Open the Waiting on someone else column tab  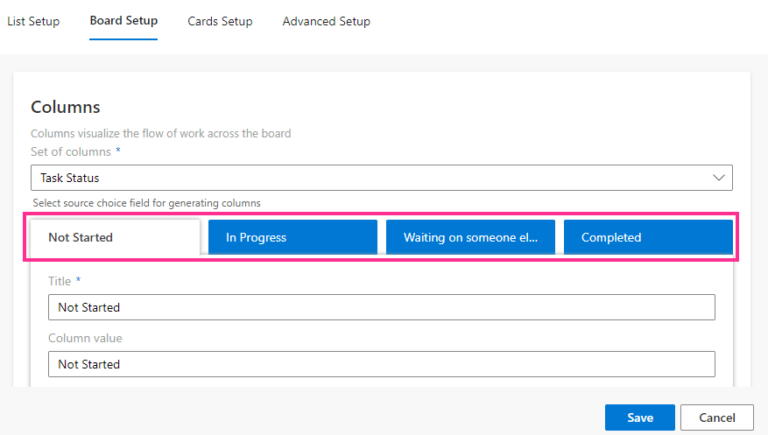click(470, 237)
